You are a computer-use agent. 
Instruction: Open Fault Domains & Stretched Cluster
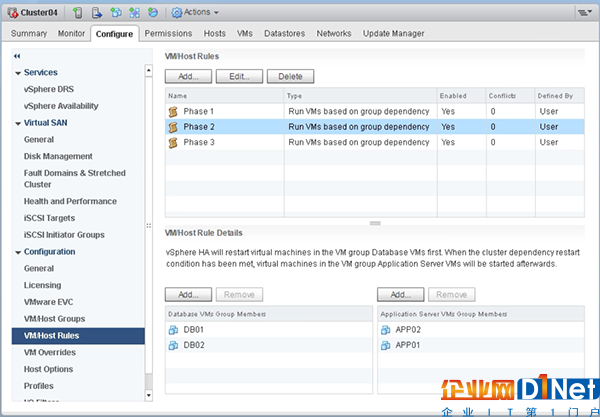[x=75, y=179]
